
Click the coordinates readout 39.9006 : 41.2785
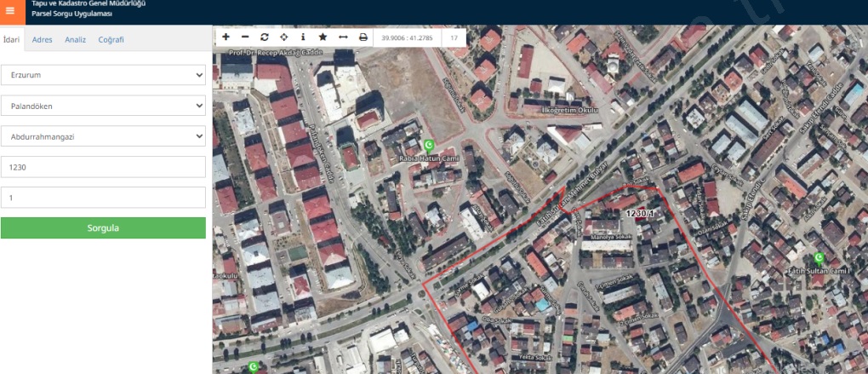(407, 37)
